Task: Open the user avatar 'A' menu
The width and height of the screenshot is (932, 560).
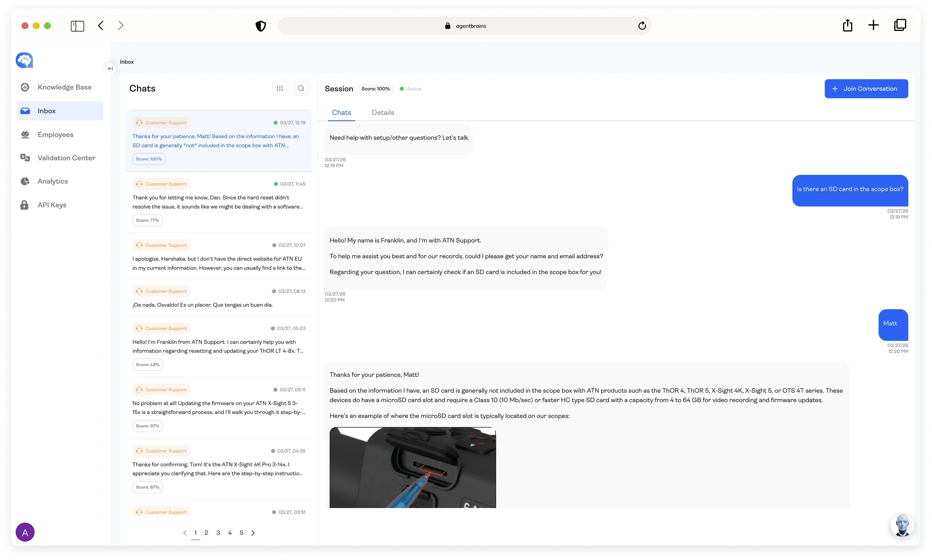Action: point(25,532)
